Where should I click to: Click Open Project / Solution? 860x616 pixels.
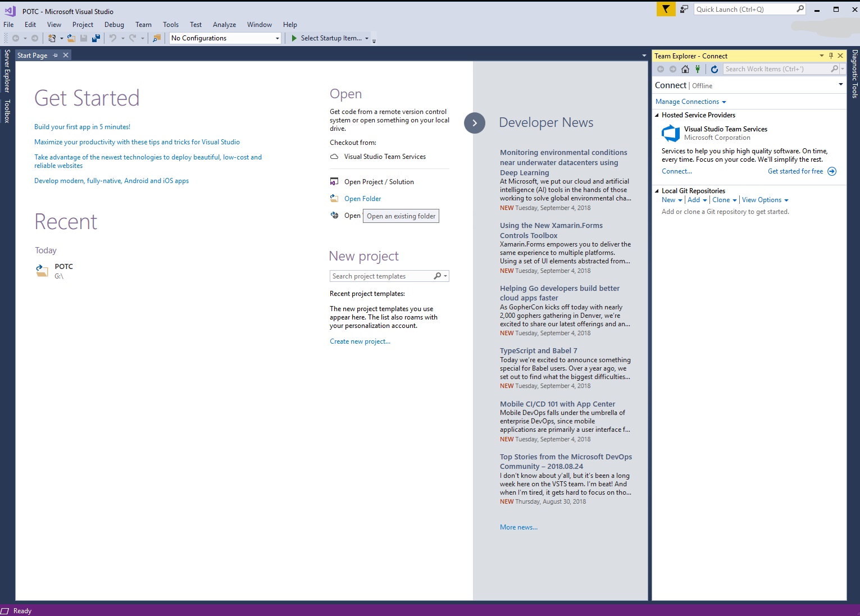(379, 182)
